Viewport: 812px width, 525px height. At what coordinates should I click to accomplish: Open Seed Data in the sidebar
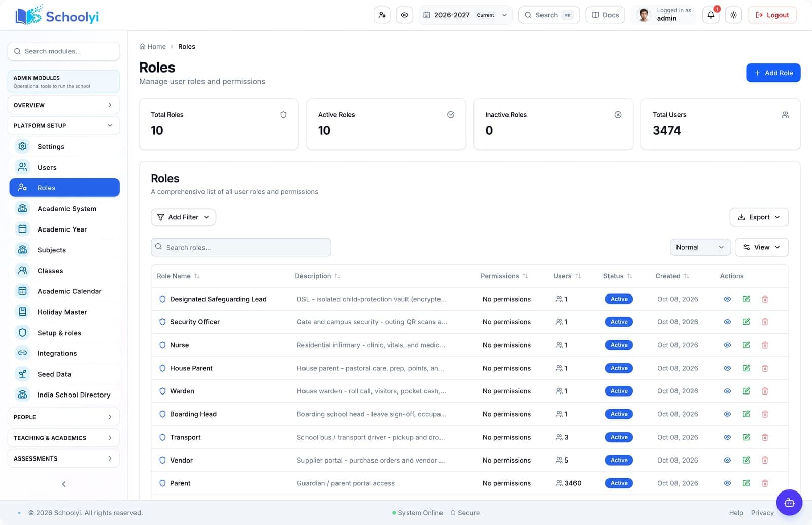click(x=64, y=374)
